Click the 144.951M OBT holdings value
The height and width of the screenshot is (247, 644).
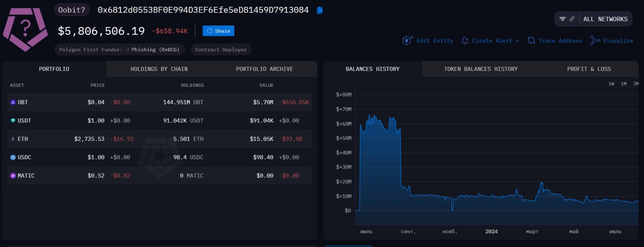pyautogui.click(x=183, y=102)
